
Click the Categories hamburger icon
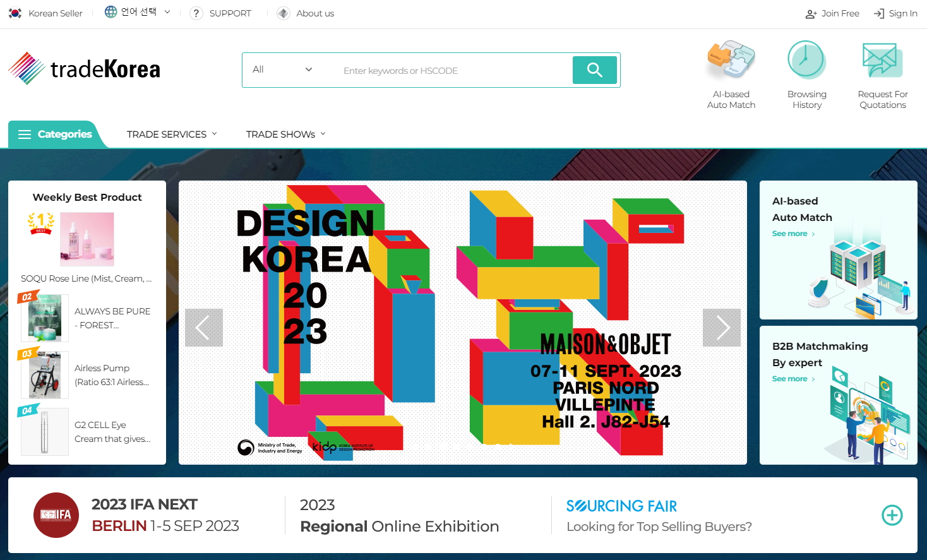point(25,134)
